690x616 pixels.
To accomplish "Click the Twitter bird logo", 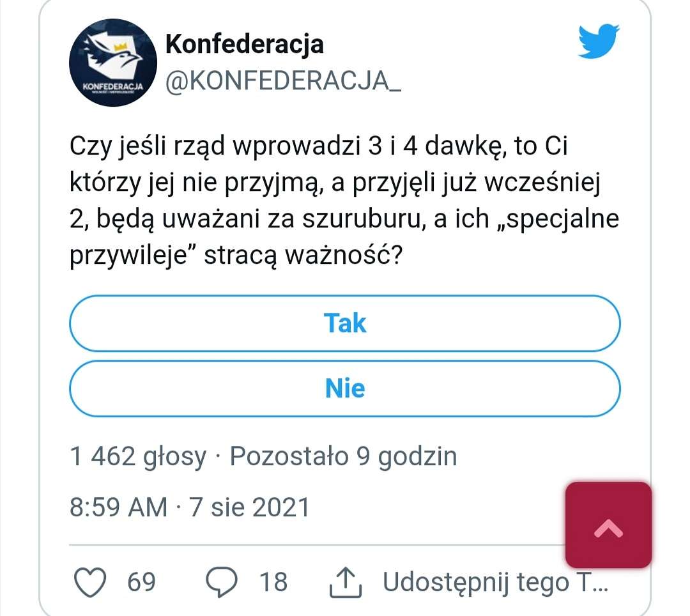I will coord(599,41).
